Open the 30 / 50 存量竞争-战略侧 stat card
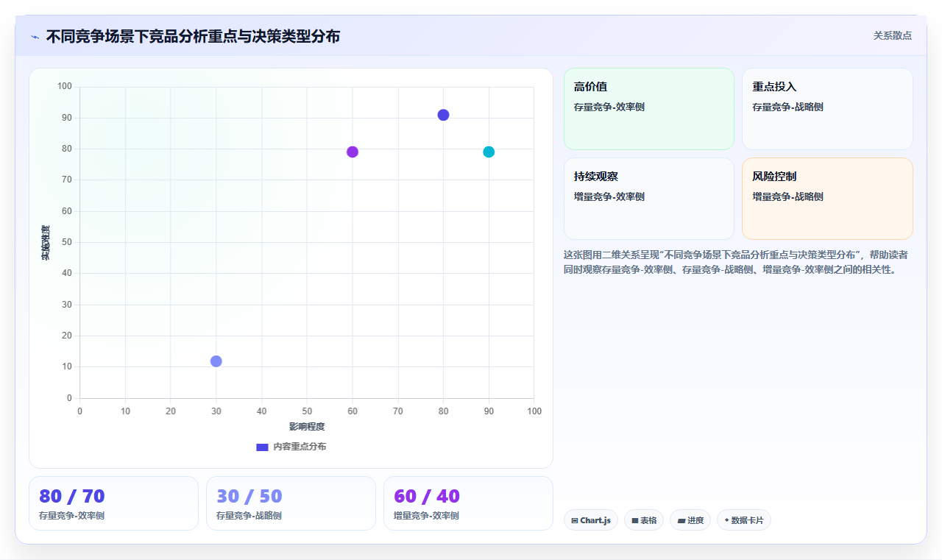The image size is (942, 560). tap(291, 503)
